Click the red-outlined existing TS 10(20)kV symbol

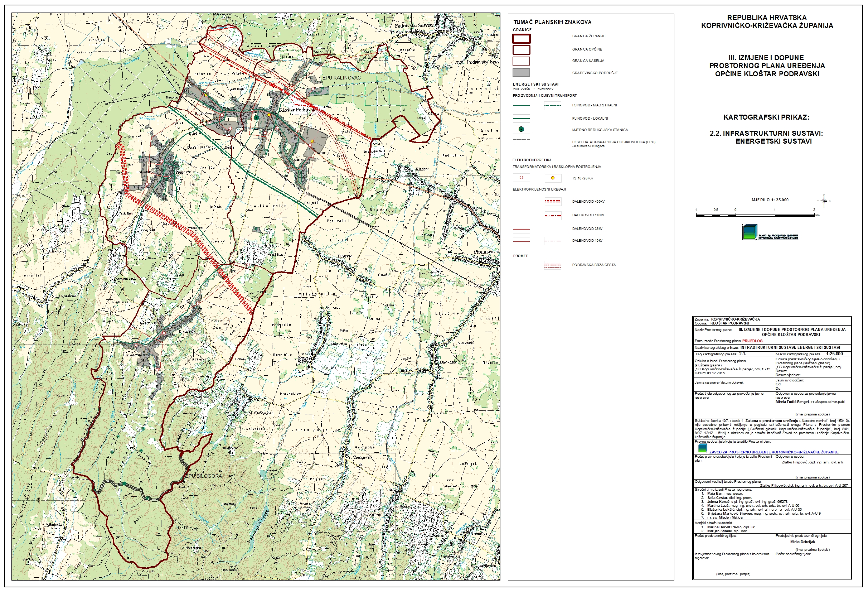(x=522, y=178)
